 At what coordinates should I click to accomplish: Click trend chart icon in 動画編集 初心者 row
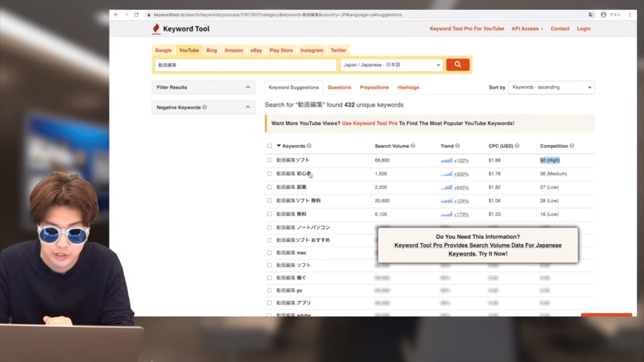(447, 174)
